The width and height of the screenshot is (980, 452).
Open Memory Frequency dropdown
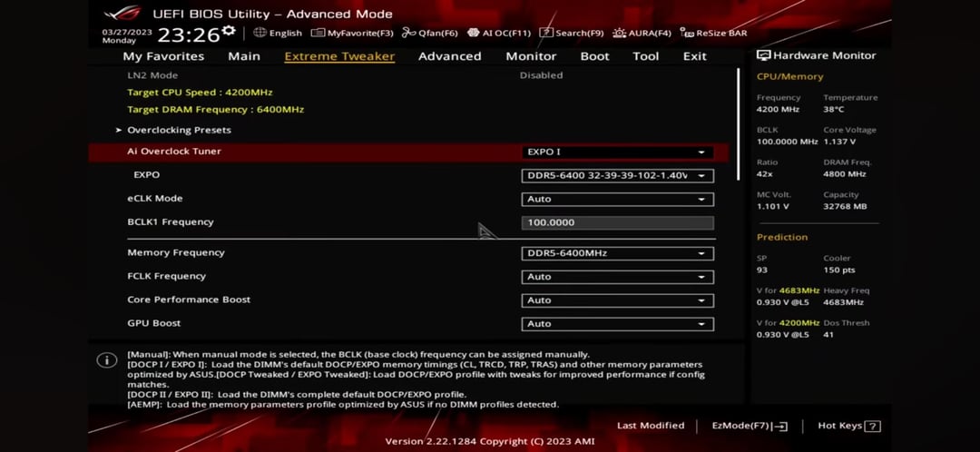[x=617, y=253]
